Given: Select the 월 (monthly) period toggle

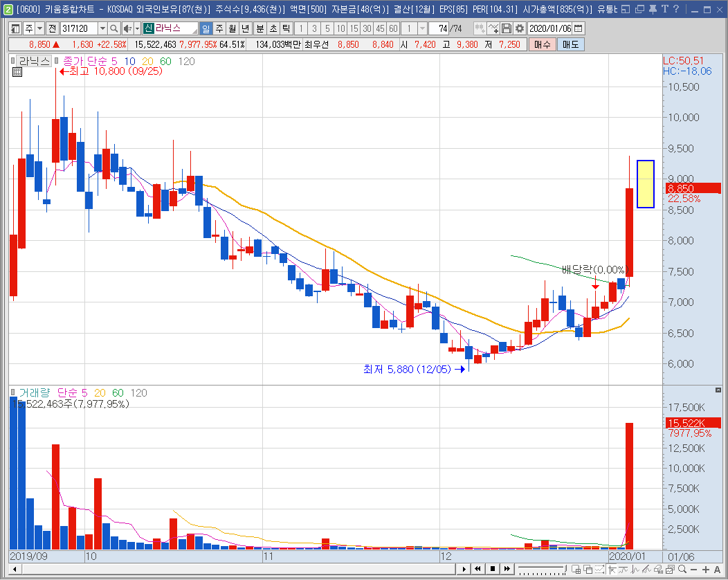Looking at the screenshot, I should pos(232,29).
